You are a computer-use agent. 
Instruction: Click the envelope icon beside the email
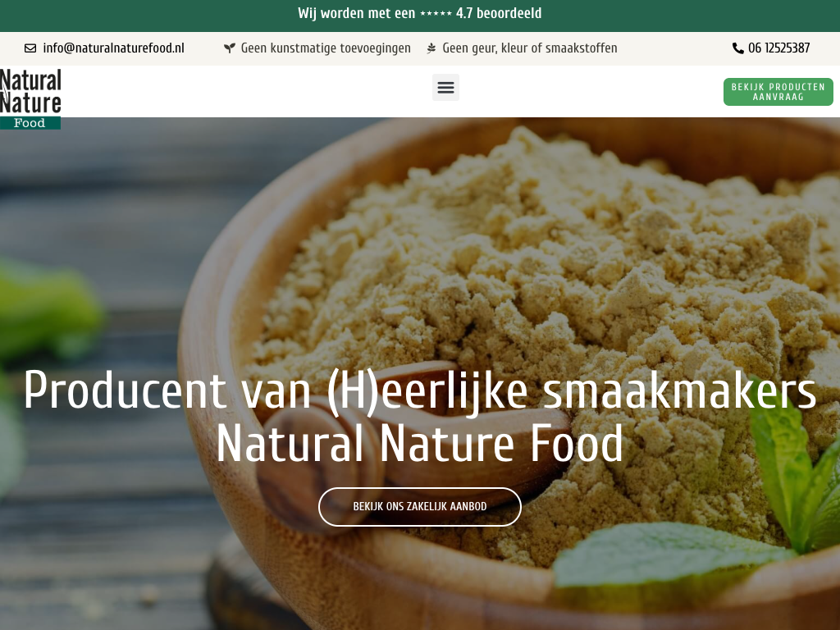point(30,48)
